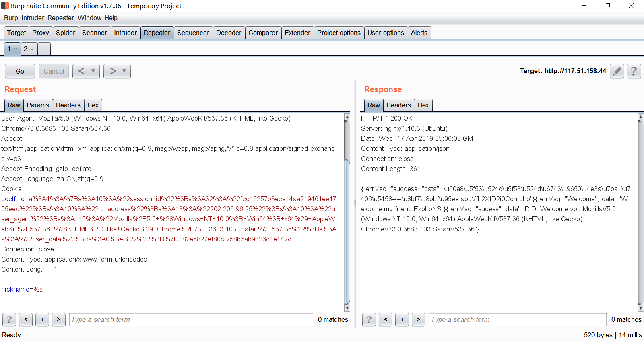644x342 pixels.
Task: Click the Cancel button
Action: 54,71
